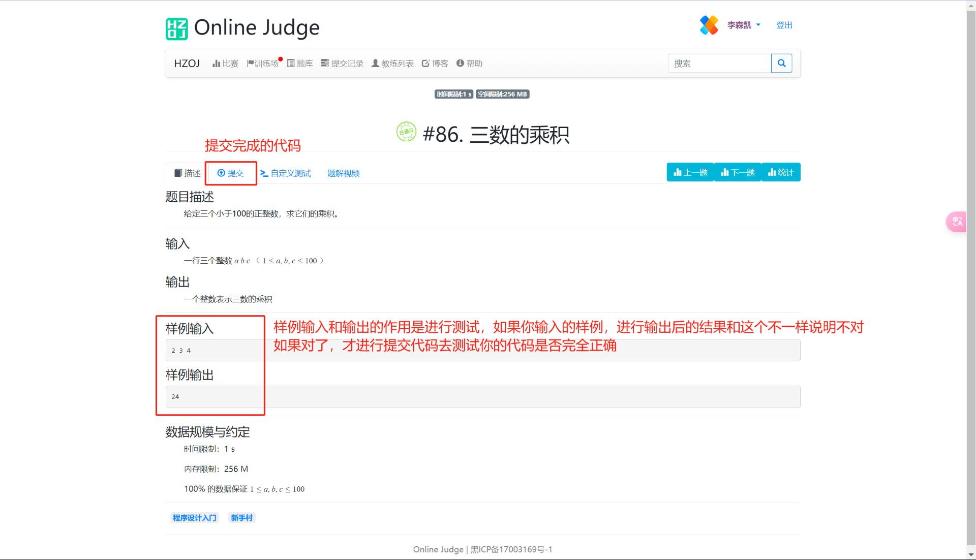Open the 比赛 contests page

click(x=225, y=64)
